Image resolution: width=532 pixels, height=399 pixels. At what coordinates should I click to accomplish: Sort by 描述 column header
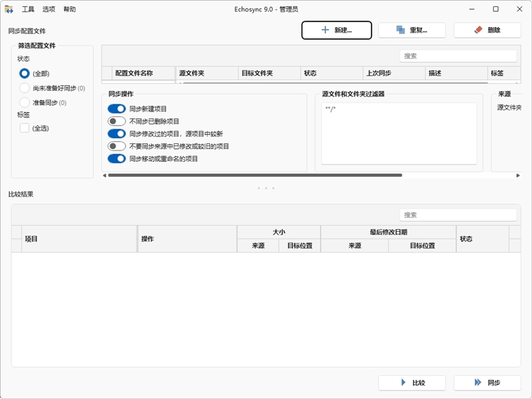pos(457,73)
